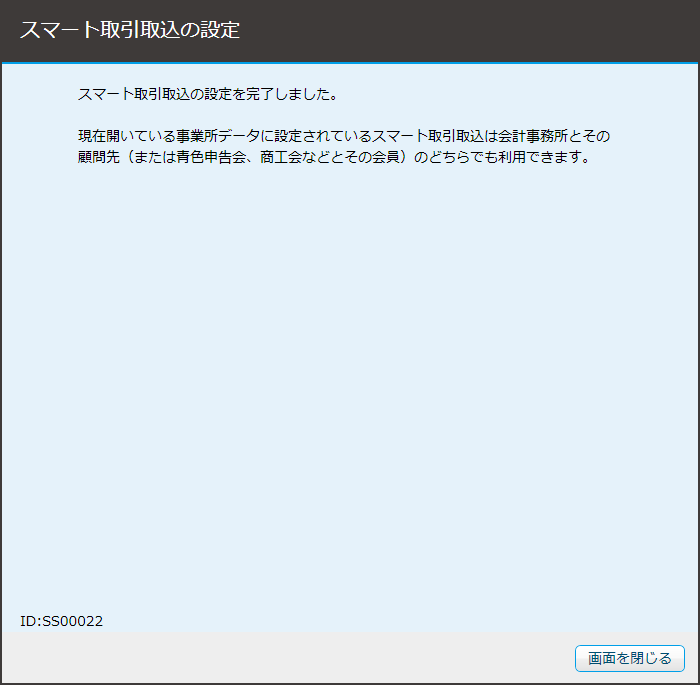Viewport: 700px width, 685px height.
Task: Select the line スマート取引取込の設定を完了しました。
Action: click(208, 94)
